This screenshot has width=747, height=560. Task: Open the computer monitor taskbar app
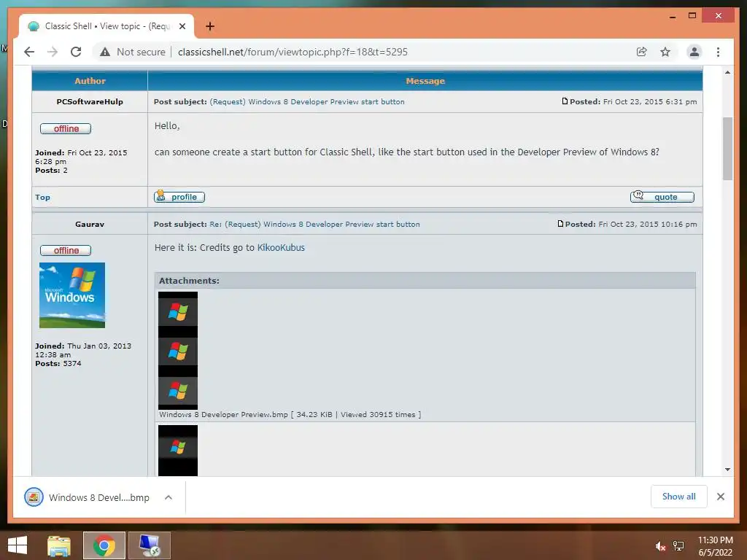pos(150,545)
